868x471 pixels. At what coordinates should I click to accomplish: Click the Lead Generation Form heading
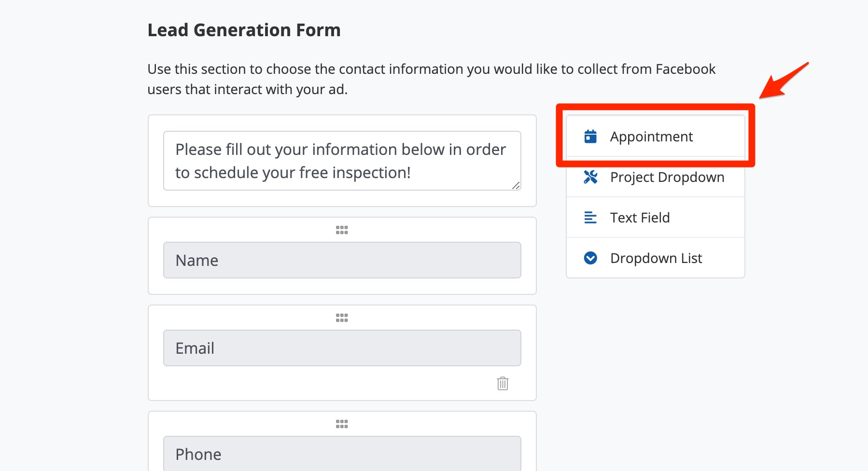244,30
